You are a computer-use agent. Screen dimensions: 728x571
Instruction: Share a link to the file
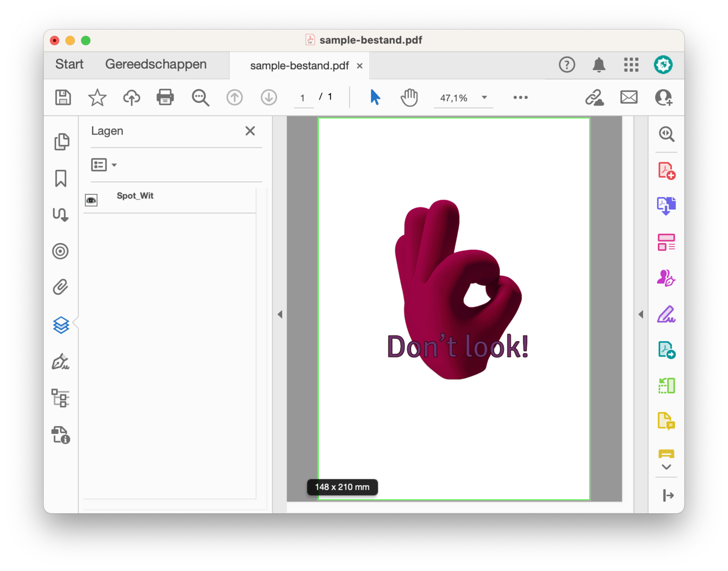594,98
